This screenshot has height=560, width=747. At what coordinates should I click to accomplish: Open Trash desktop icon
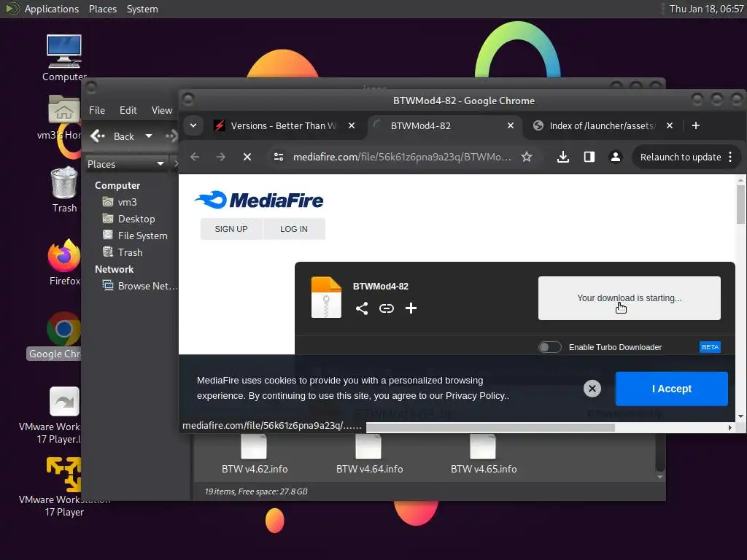pyautogui.click(x=64, y=190)
